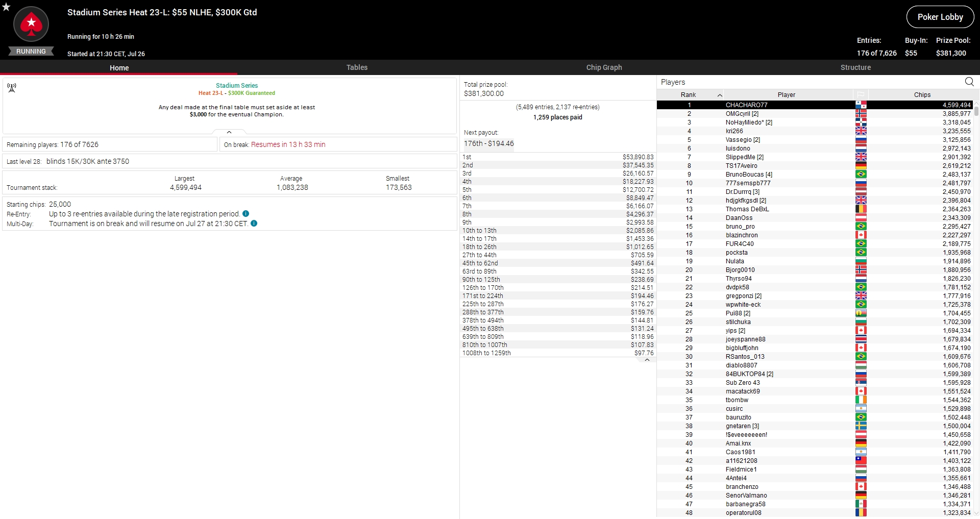Select the stilchuka player row

[815, 322]
